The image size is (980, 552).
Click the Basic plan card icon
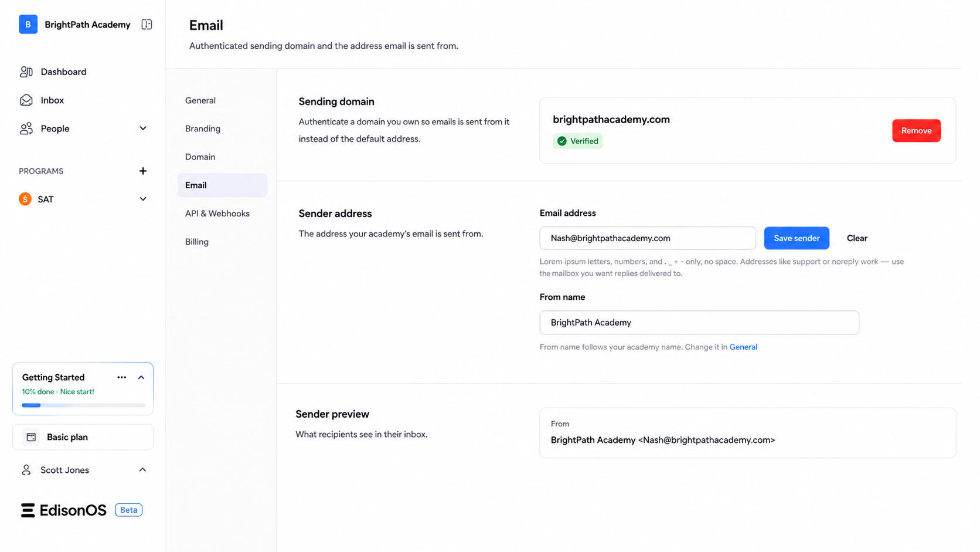[x=31, y=437]
